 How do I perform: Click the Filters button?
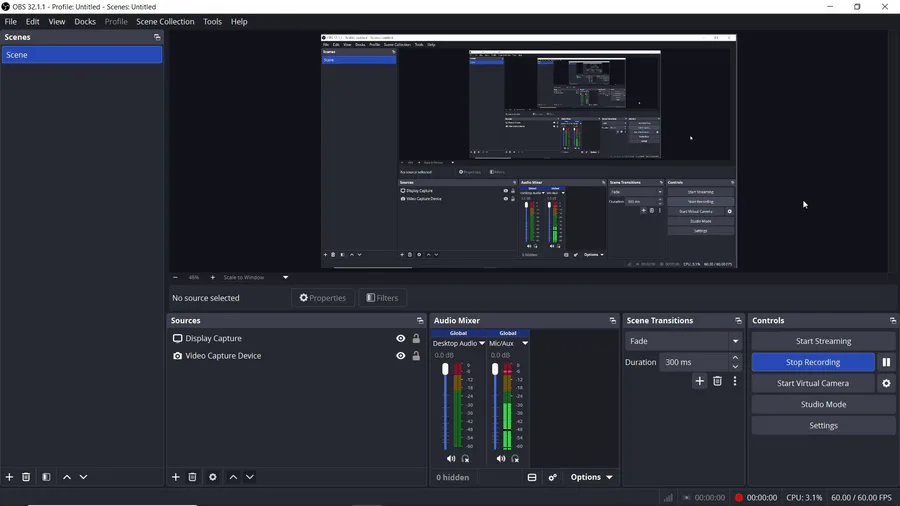point(382,298)
